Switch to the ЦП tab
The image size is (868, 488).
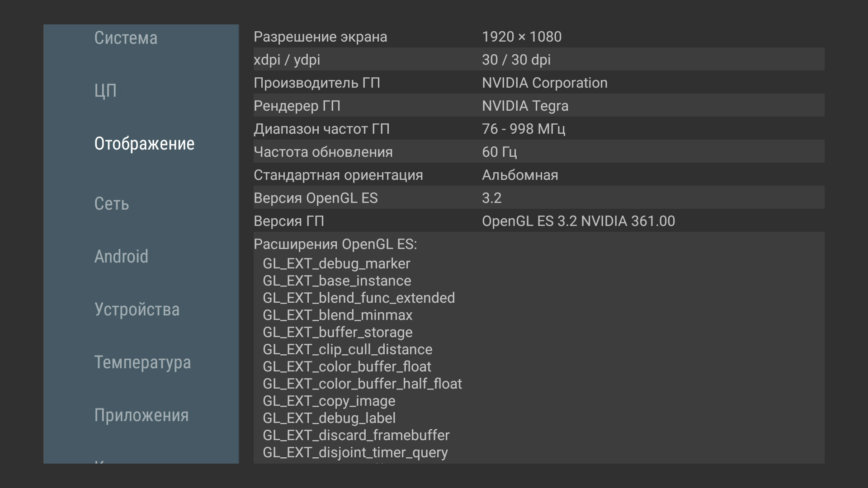[x=105, y=91]
